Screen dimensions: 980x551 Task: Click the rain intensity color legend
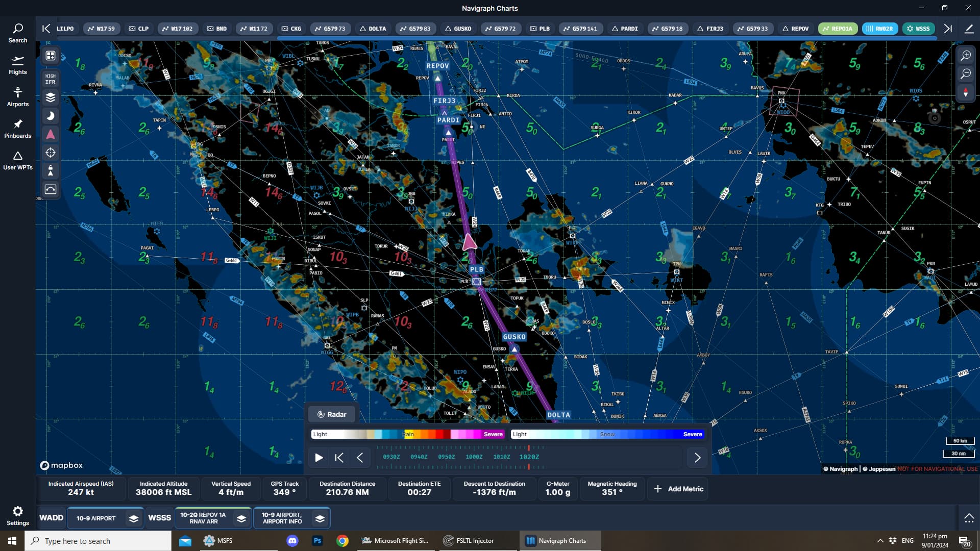[x=408, y=434]
